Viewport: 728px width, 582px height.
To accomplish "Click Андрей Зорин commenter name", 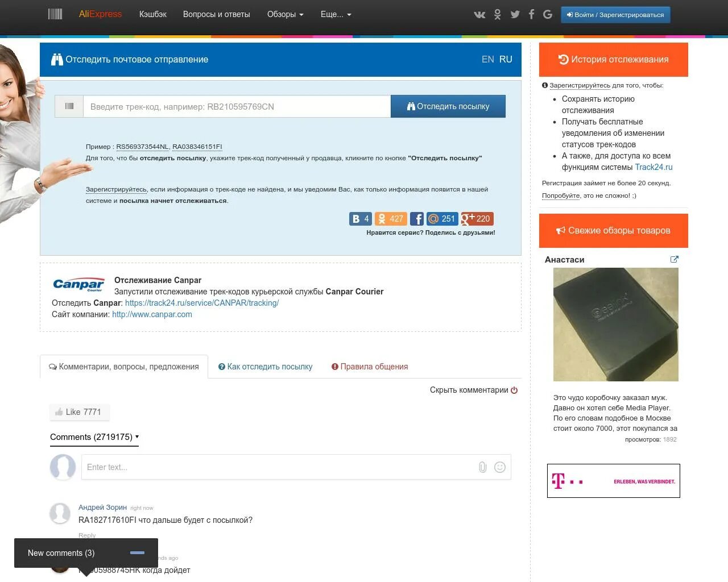I will click(102, 507).
